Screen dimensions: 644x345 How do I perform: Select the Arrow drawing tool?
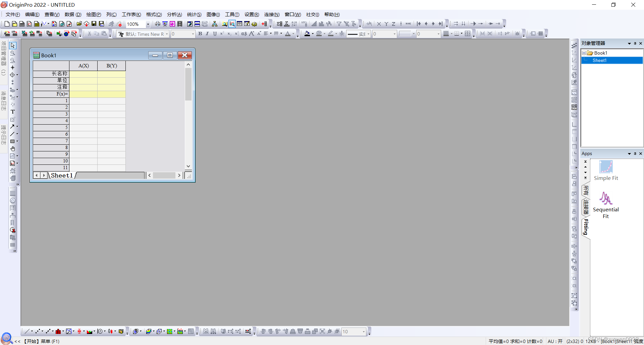tap(12, 127)
